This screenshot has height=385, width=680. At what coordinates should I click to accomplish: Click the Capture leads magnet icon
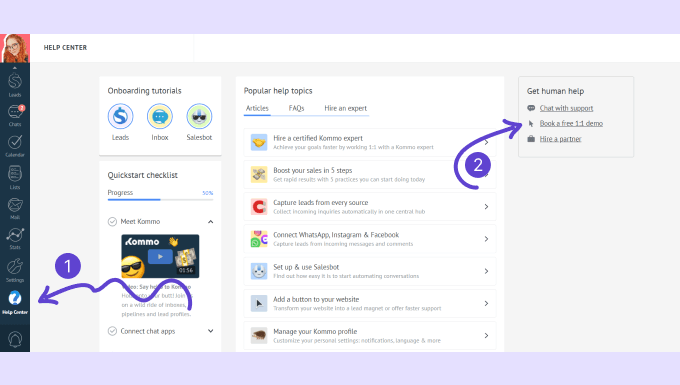coord(259,207)
